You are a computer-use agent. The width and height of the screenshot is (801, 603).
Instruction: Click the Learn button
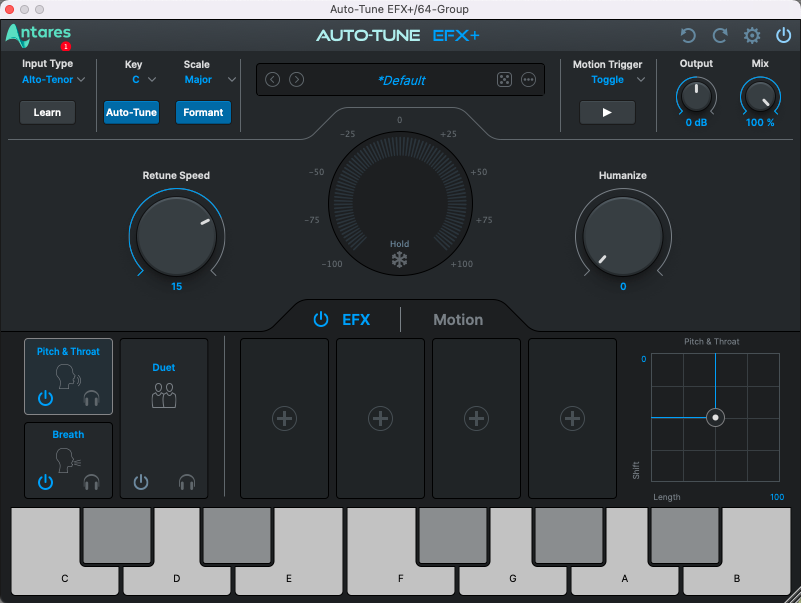click(x=47, y=112)
